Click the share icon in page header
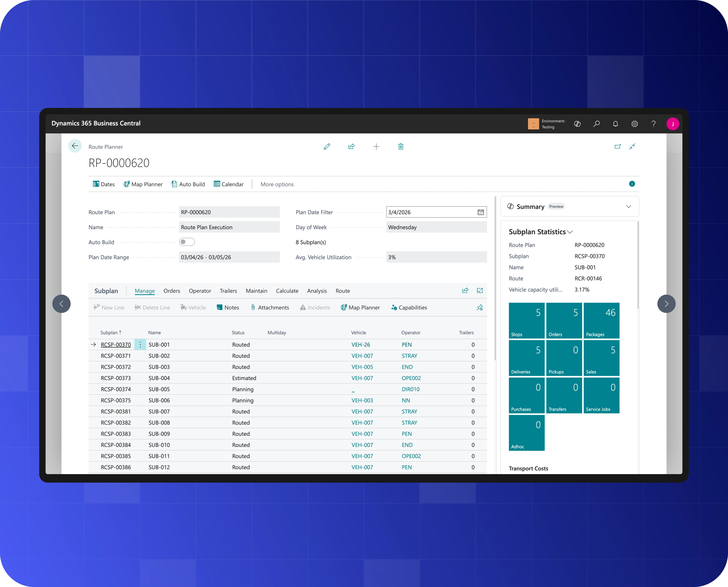 pyautogui.click(x=351, y=146)
